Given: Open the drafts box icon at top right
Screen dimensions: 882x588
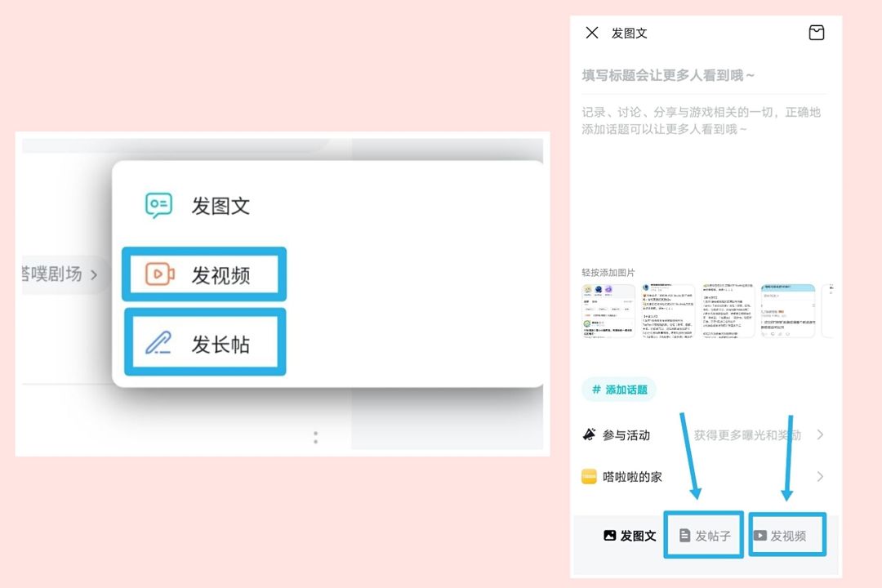Looking at the screenshot, I should coord(816,33).
